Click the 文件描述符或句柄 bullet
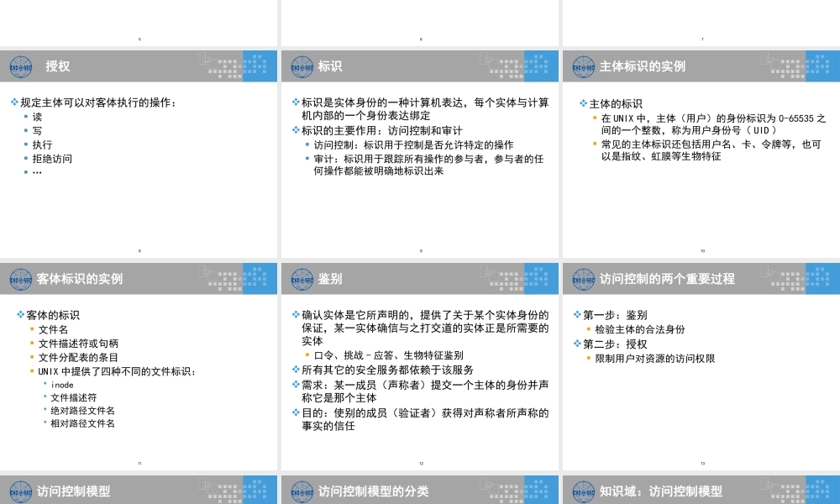The height and width of the screenshot is (504, 840). [x=78, y=344]
